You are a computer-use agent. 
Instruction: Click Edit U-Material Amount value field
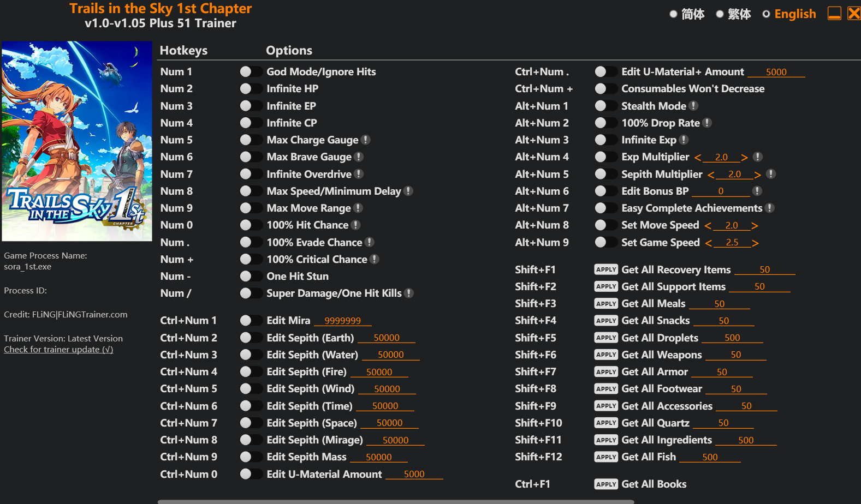414,474
